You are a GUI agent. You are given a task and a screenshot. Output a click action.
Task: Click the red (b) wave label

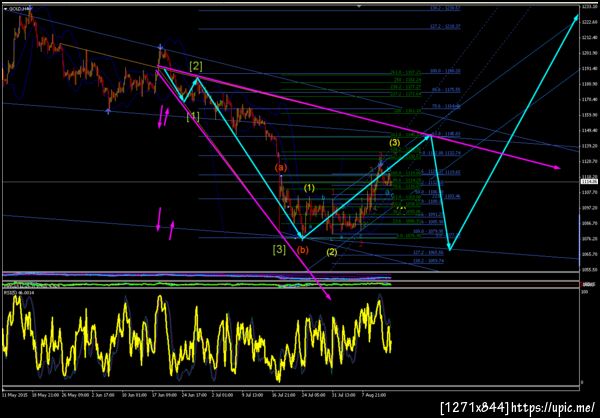click(302, 250)
